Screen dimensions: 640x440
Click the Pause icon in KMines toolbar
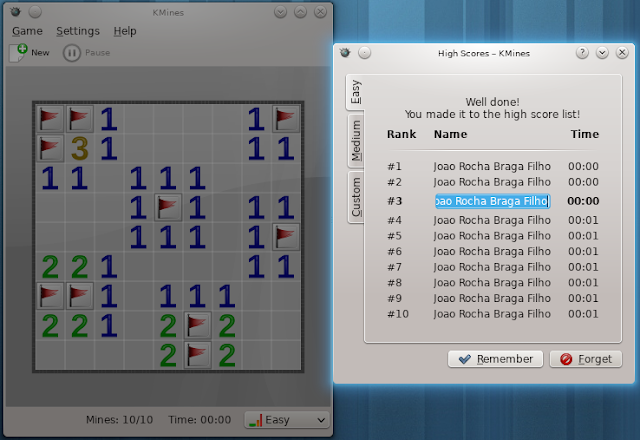pyautogui.click(x=72, y=53)
